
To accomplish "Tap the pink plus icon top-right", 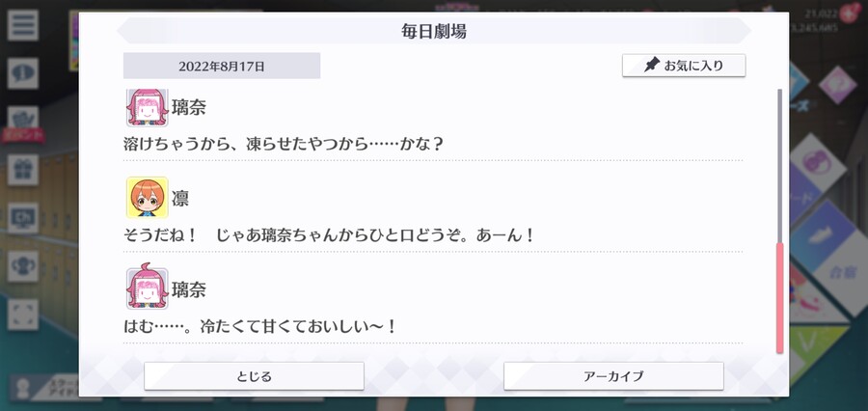I will pyautogui.click(x=847, y=14).
